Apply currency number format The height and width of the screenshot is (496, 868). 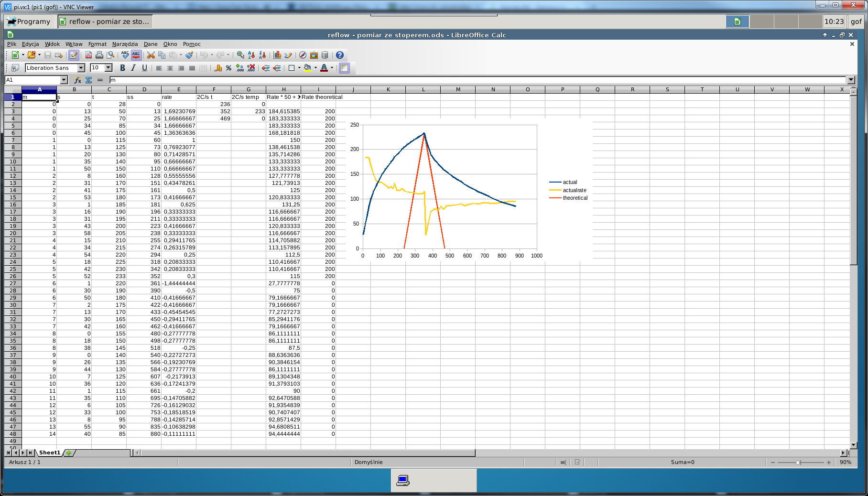point(218,68)
